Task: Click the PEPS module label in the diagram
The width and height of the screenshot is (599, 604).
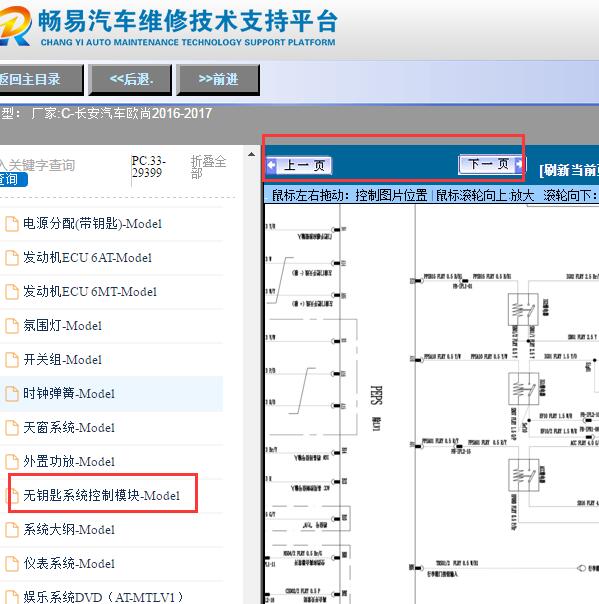Action: coord(376,395)
